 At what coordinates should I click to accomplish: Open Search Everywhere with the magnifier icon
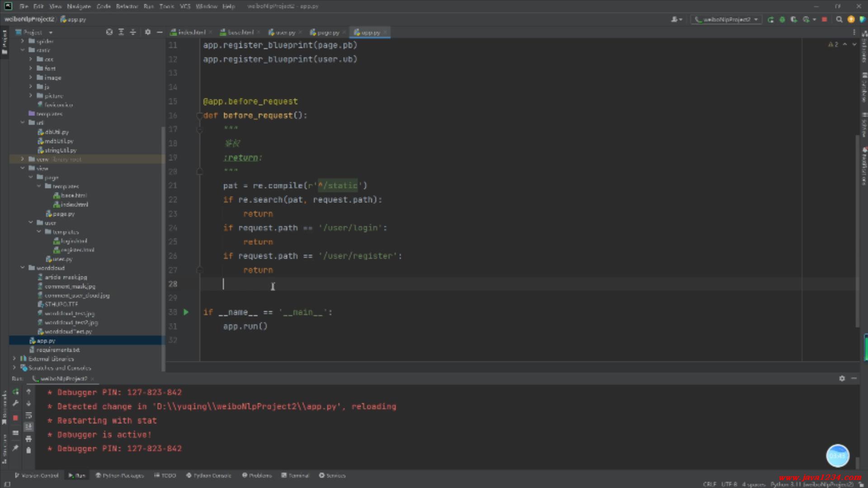839,19
